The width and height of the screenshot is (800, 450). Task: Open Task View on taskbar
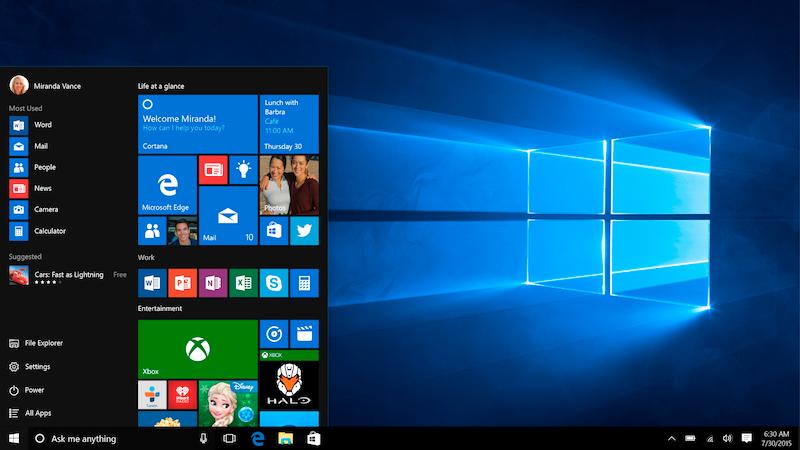click(x=230, y=439)
